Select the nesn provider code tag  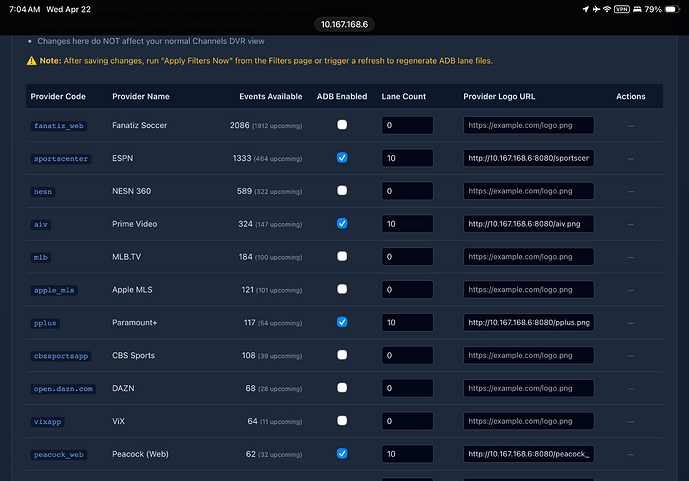(43, 192)
